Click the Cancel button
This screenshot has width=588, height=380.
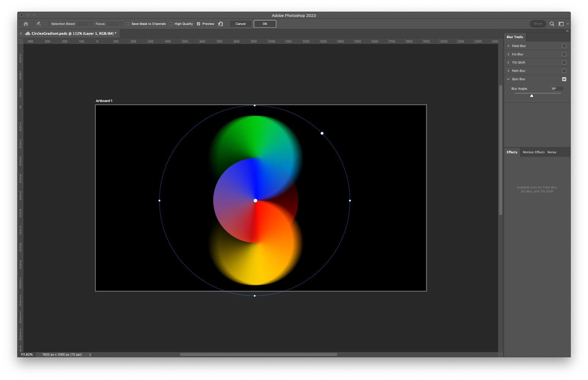[x=241, y=24]
